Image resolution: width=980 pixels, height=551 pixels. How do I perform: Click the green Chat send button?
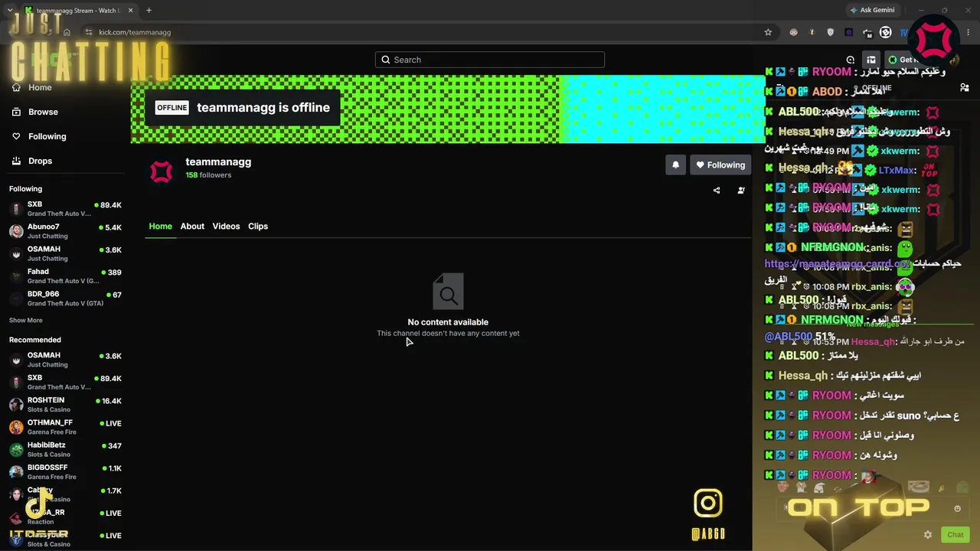(955, 535)
